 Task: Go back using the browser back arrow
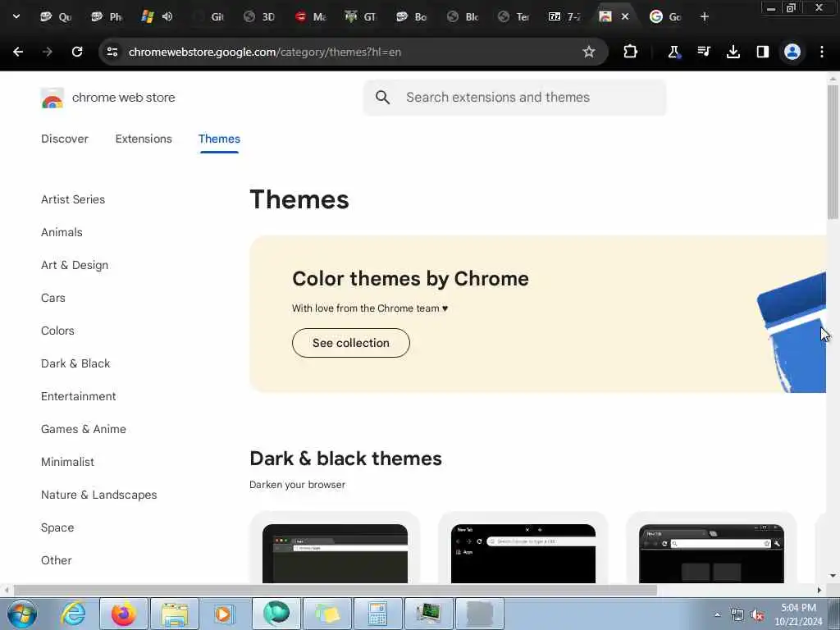pos(18,52)
